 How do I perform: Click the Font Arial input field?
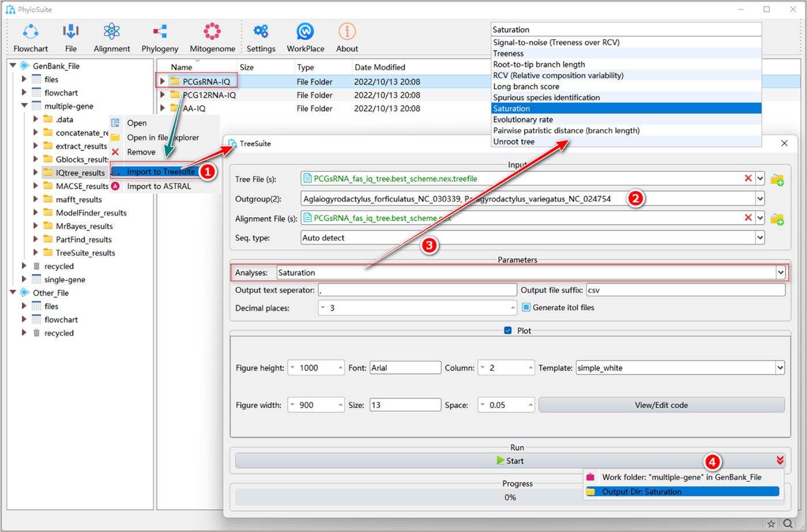point(405,368)
